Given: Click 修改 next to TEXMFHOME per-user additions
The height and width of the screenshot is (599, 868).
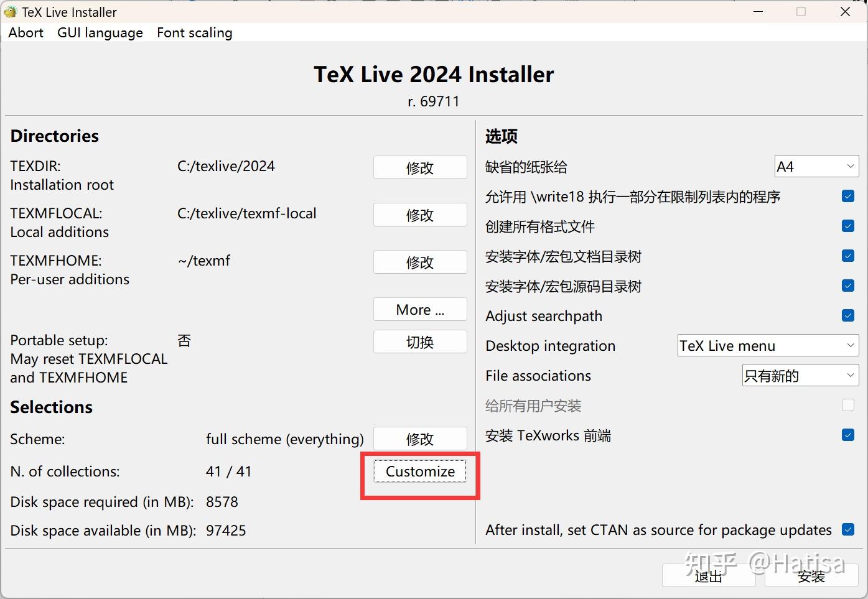Looking at the screenshot, I should (x=420, y=261).
